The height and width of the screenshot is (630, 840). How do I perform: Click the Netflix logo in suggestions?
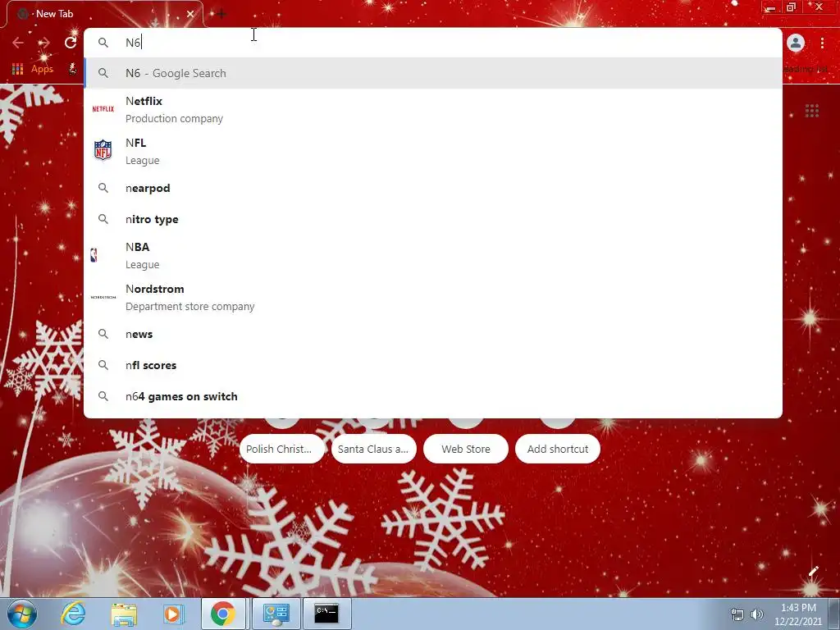tap(103, 109)
